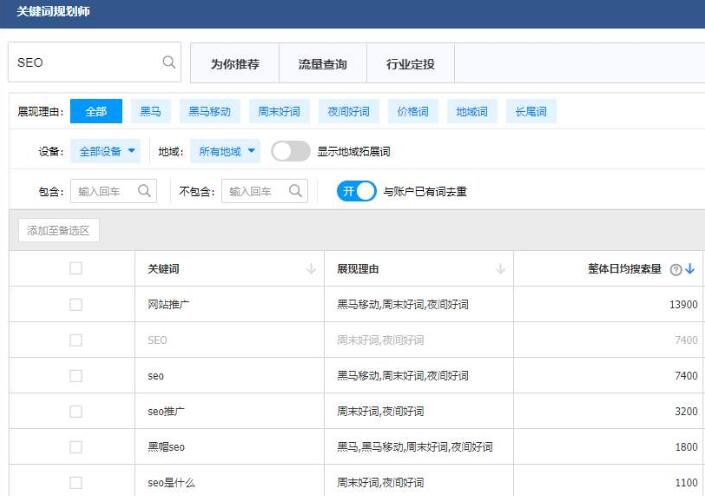Click the search magnifier icon beside SEO
This screenshot has height=496, width=705.
168,62
